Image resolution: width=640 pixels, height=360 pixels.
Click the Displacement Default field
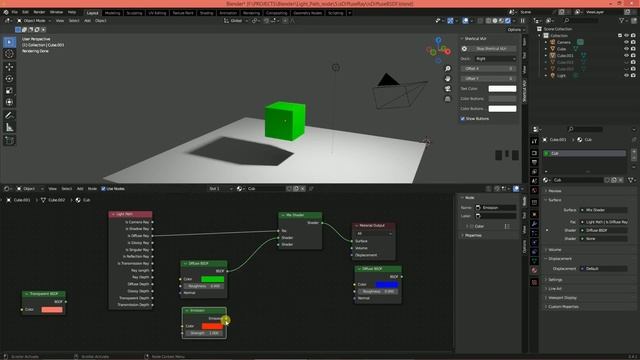[604, 269]
